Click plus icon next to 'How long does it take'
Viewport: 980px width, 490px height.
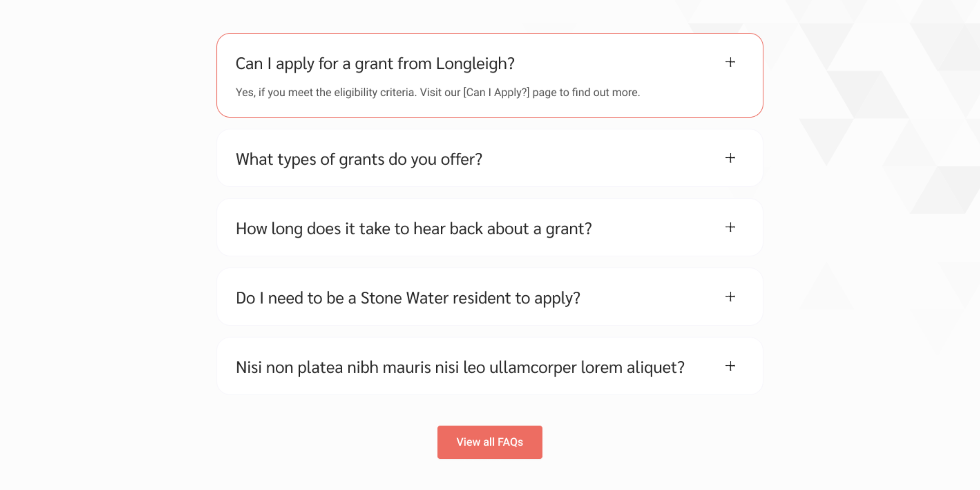tap(730, 228)
